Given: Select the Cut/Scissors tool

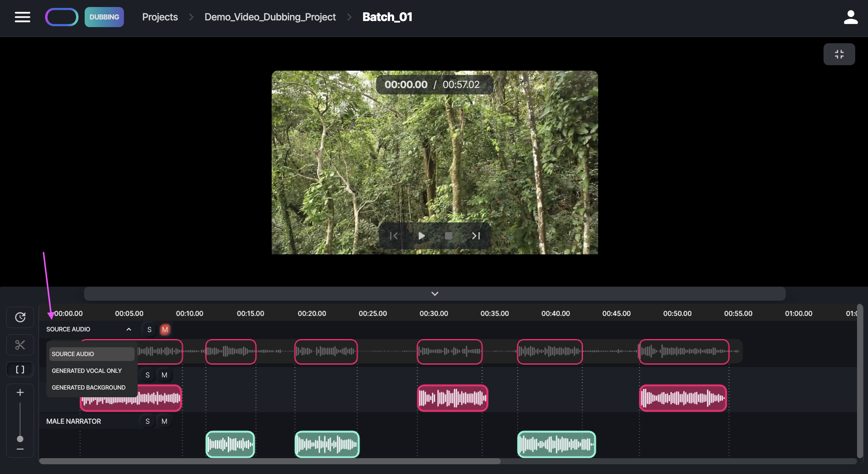Looking at the screenshot, I should pyautogui.click(x=20, y=345).
